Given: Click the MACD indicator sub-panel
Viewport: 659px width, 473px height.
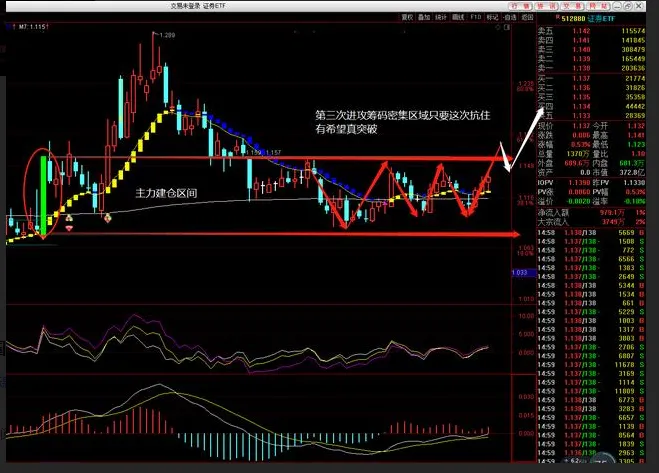Looking at the screenshot, I should click(258, 418).
